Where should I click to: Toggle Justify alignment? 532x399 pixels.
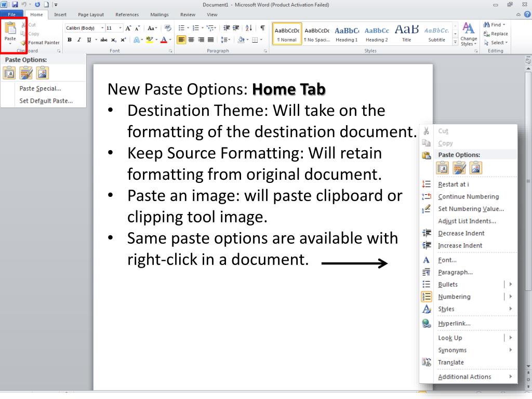[211, 39]
